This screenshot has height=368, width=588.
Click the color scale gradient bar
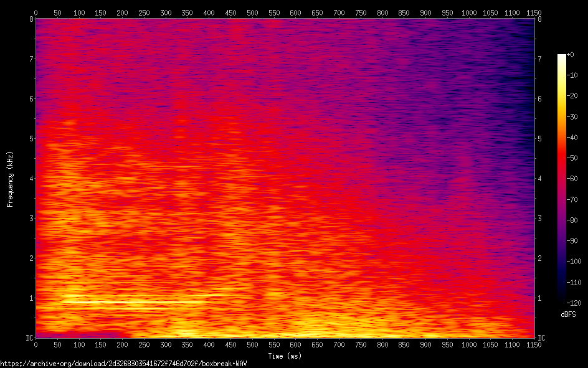point(562,179)
